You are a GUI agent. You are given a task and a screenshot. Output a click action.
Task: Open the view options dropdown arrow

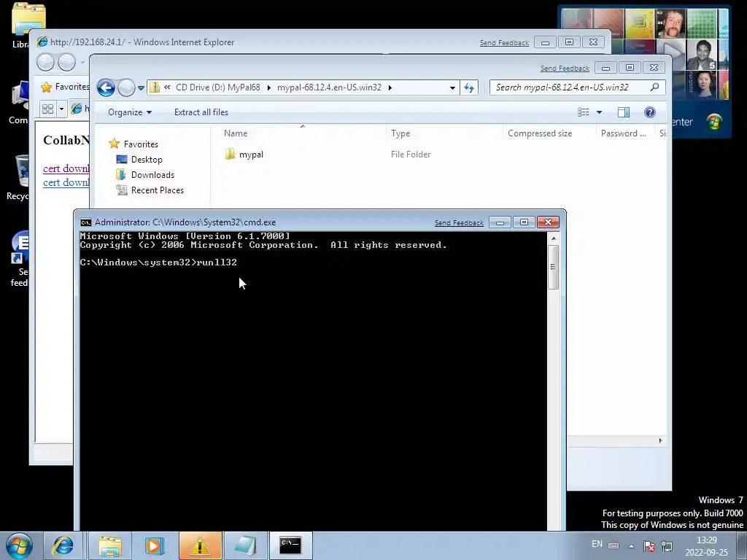click(600, 112)
